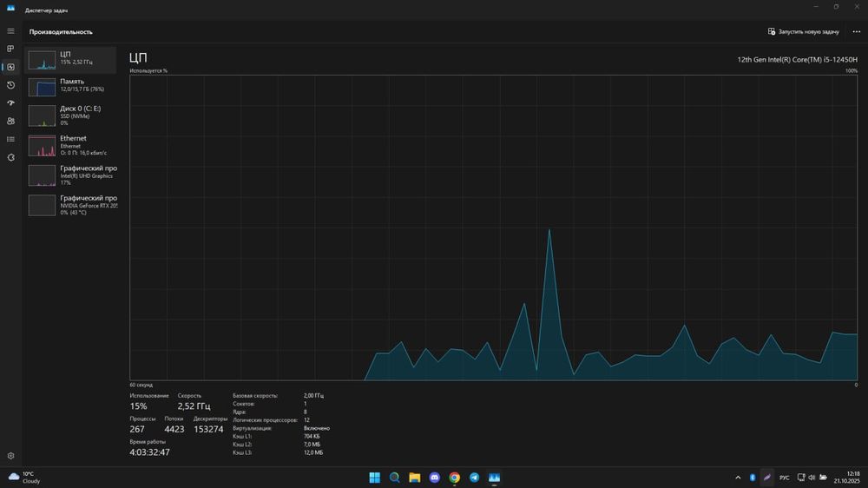Open the Users page icon
Viewport: 868px width, 488px height.
[10, 121]
